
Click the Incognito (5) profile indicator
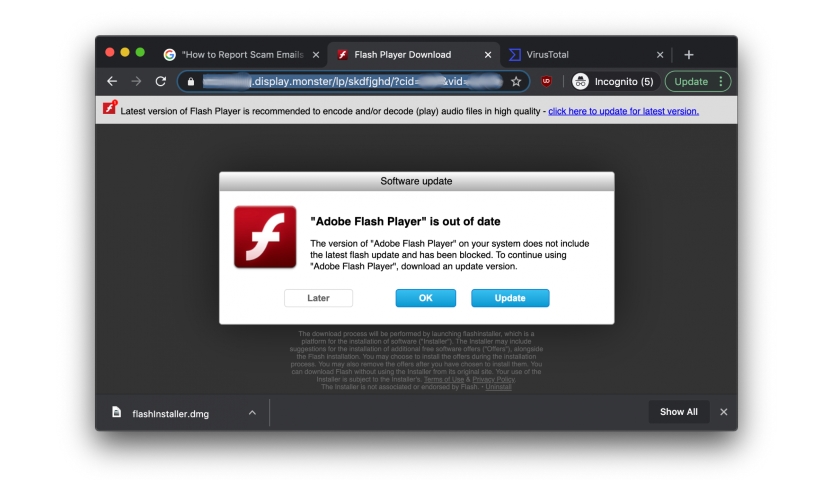click(614, 81)
